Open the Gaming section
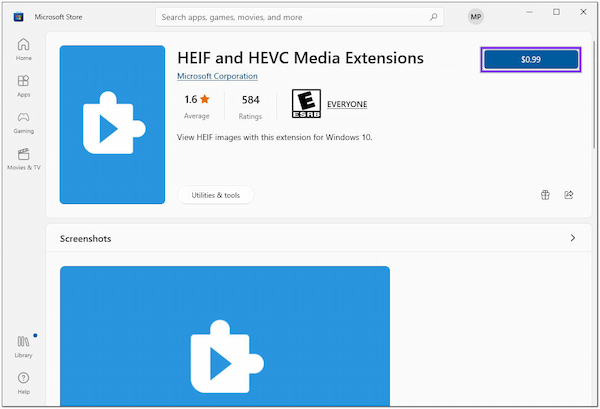The image size is (600, 409). click(x=23, y=122)
